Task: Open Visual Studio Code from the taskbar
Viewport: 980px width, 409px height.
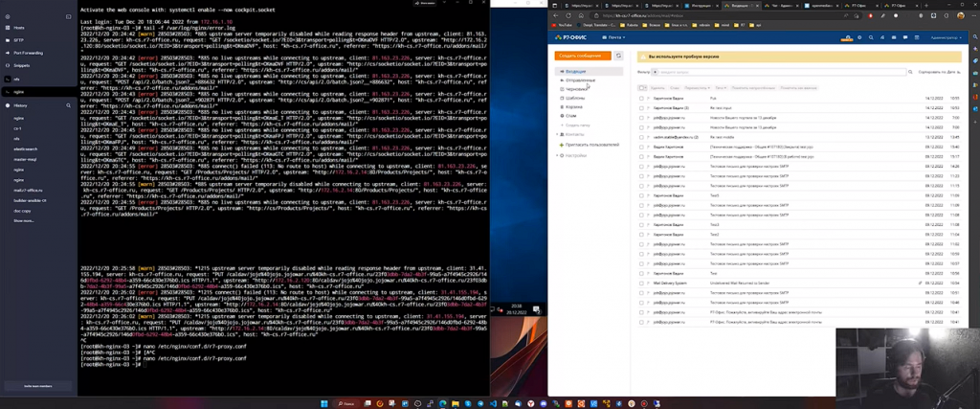Action: [494, 404]
